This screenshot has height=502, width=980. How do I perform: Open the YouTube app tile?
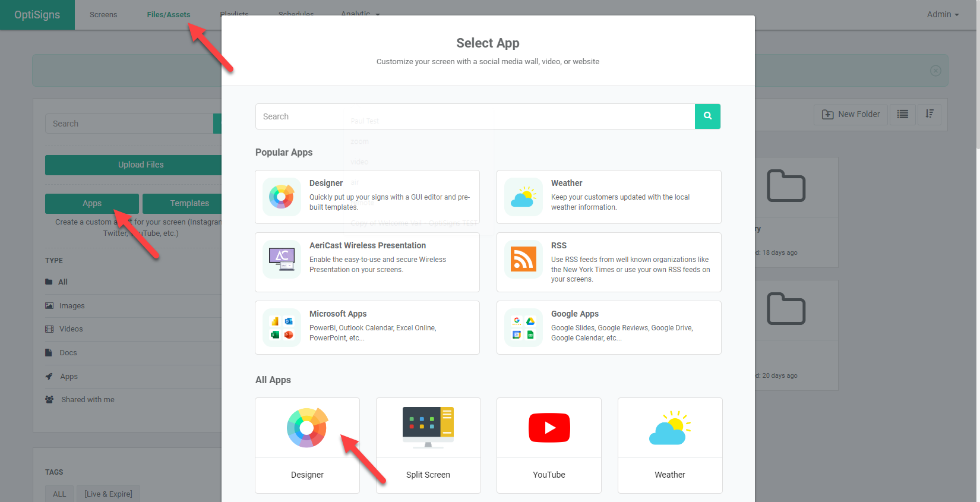pos(549,445)
